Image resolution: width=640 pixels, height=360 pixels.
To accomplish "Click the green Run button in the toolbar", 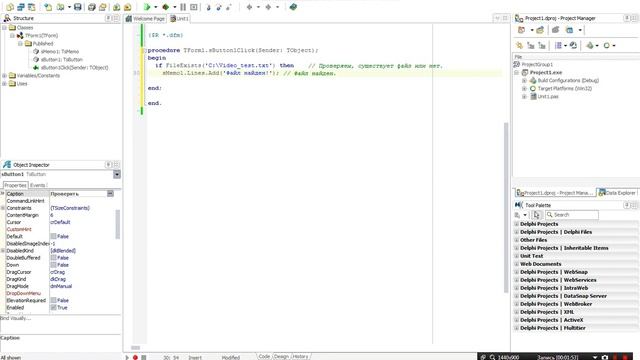I will coord(147,7).
